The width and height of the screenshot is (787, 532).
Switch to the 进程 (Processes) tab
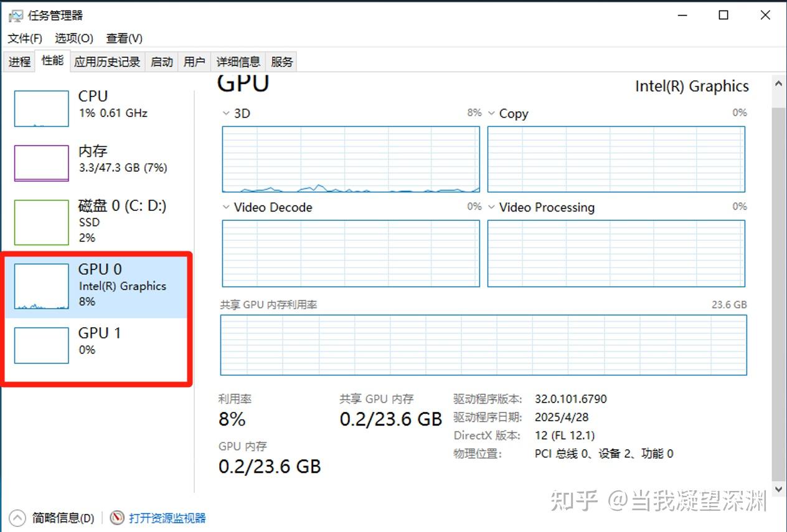click(19, 61)
